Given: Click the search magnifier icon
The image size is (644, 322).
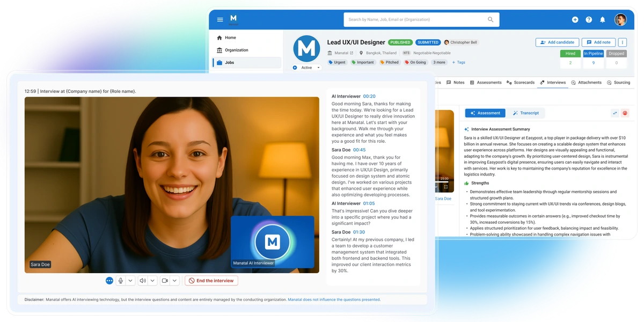Looking at the screenshot, I should (490, 19).
